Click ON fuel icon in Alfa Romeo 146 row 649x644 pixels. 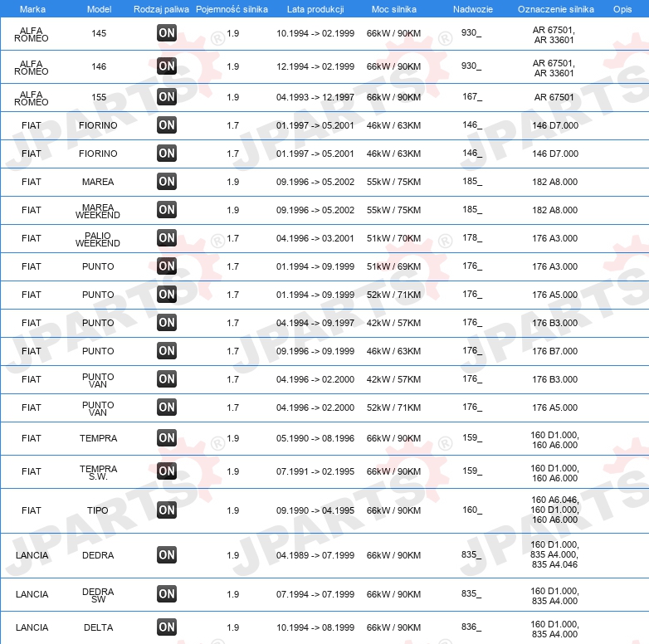(167, 66)
